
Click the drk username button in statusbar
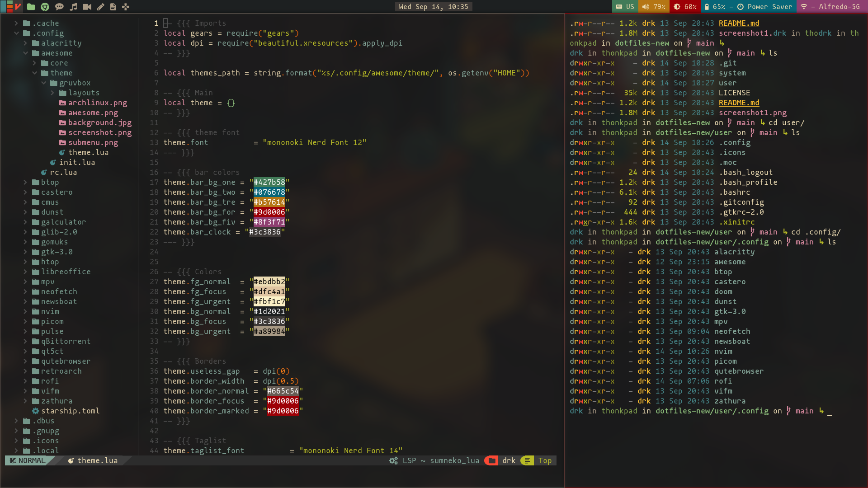click(x=509, y=460)
